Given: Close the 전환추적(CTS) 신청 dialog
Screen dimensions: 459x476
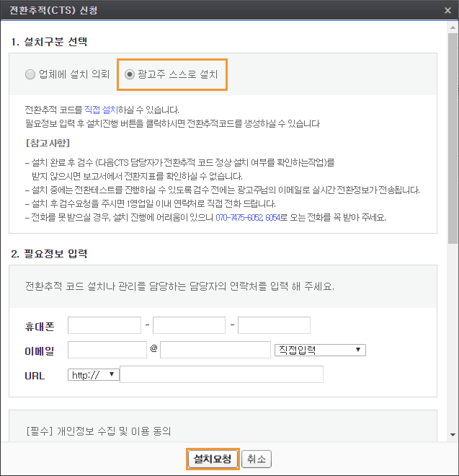Looking at the screenshot, I should click(x=447, y=11).
